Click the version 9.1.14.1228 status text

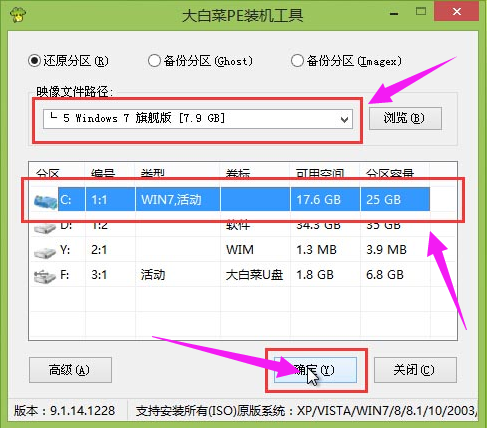[64, 411]
